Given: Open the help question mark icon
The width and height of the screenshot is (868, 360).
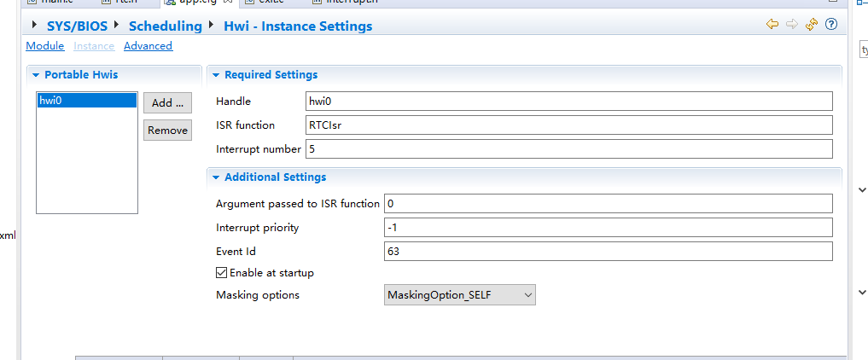Looking at the screenshot, I should click(x=830, y=25).
